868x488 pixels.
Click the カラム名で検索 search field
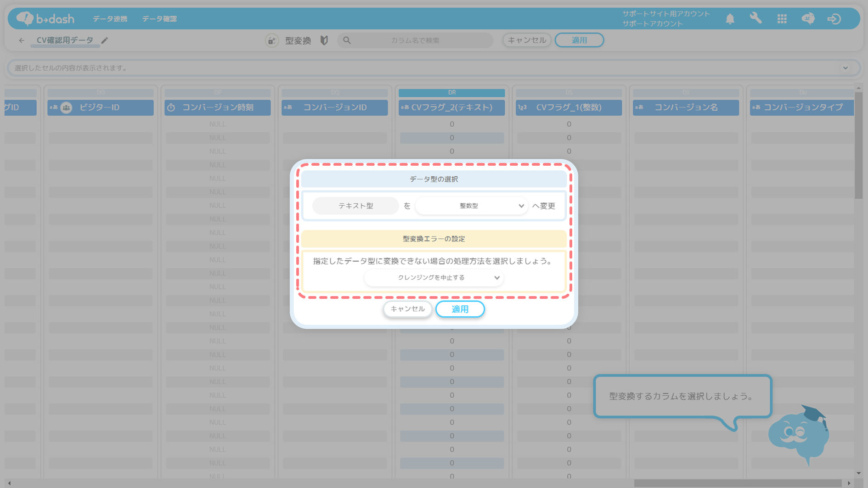tap(415, 40)
